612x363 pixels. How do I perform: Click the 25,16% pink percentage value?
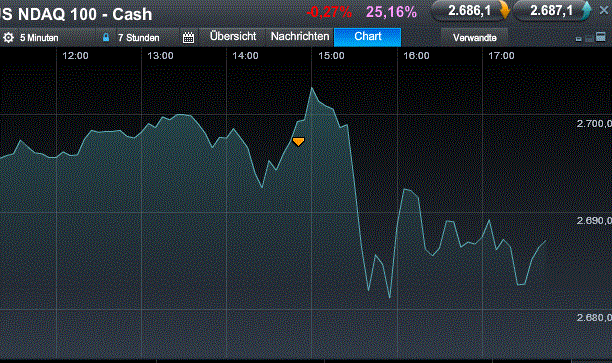(x=391, y=12)
